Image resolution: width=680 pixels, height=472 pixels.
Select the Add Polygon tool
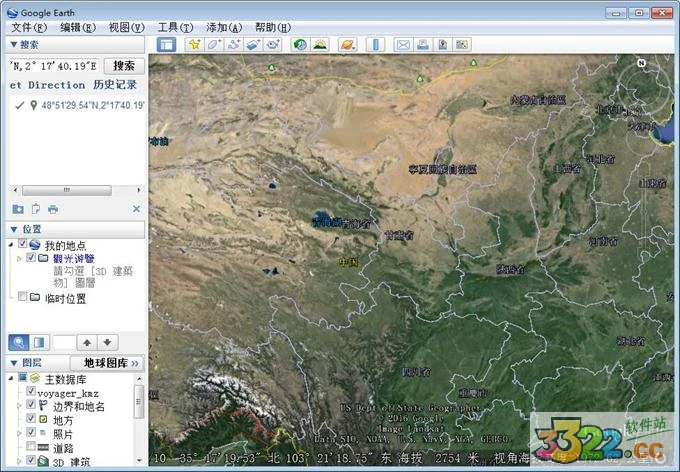pos(214,44)
